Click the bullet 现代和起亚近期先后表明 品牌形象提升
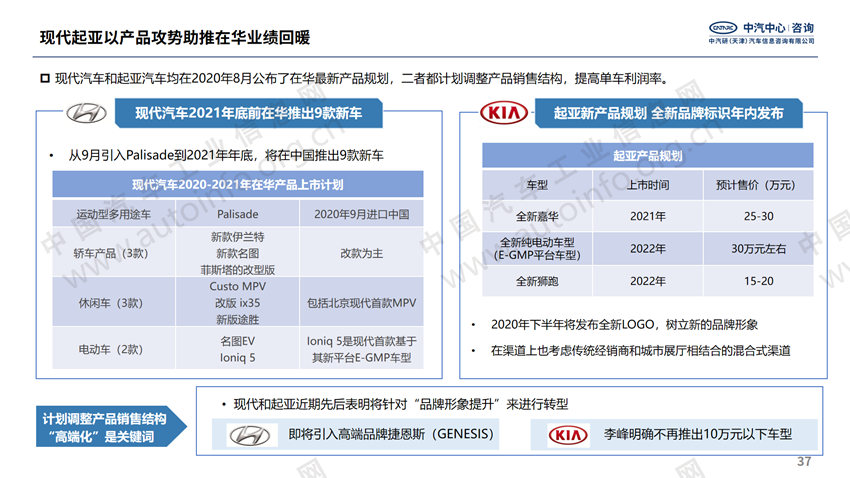This screenshot has width=850, height=478. tap(401, 404)
